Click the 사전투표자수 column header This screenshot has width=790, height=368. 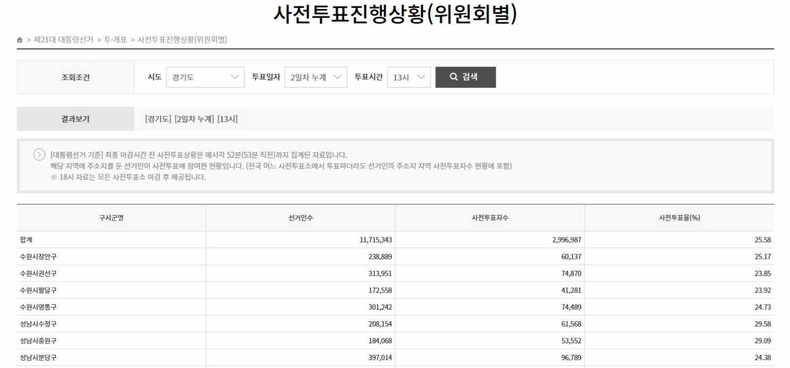490,218
